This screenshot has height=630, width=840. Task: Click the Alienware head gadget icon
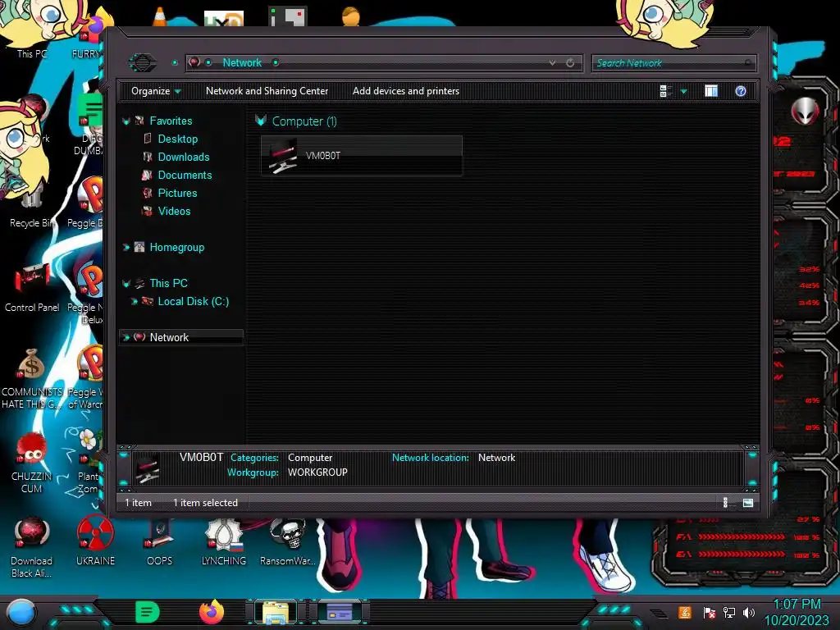(x=805, y=111)
